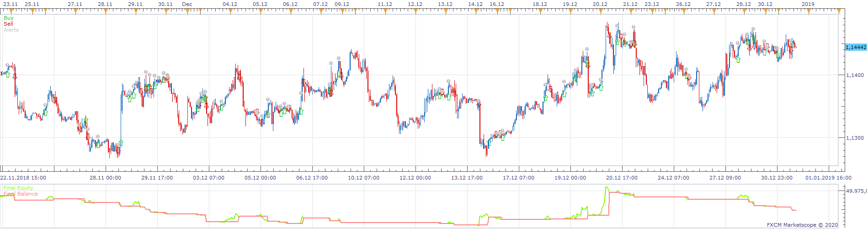Viewport: 868px width, 229px height.
Task: Select the orange marker below 20.12
Action: point(601,11)
